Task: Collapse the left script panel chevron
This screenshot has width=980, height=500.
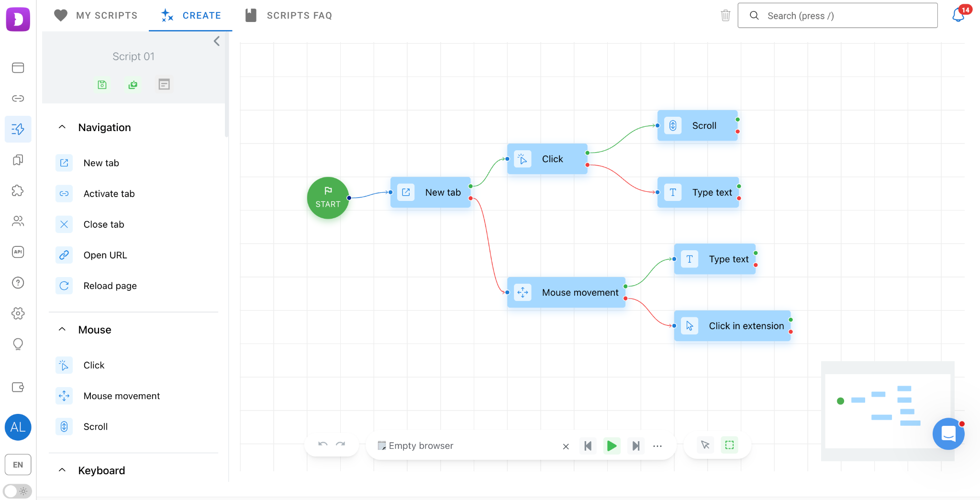Action: coord(217,41)
